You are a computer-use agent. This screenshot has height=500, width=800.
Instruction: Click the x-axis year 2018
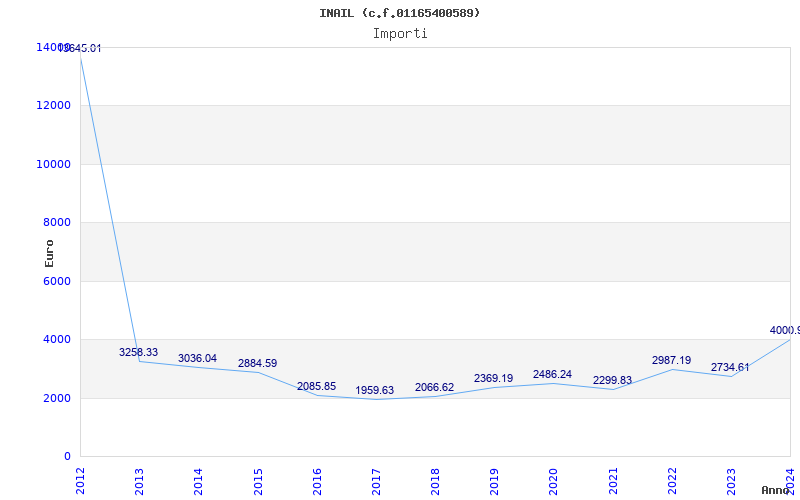(435, 481)
